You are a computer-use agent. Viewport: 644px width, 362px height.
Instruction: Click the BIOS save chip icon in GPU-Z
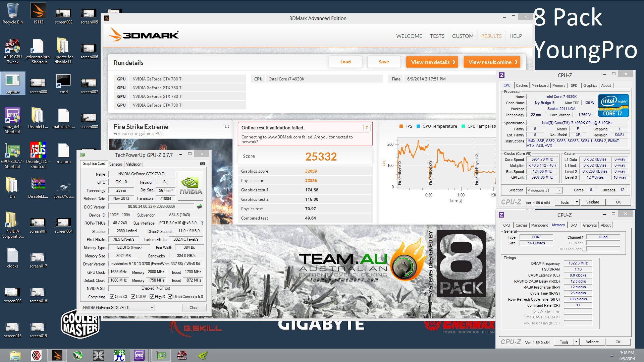[200, 206]
